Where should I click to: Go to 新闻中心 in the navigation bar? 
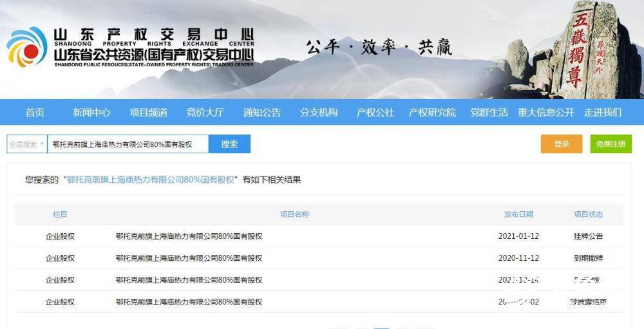tap(91, 113)
